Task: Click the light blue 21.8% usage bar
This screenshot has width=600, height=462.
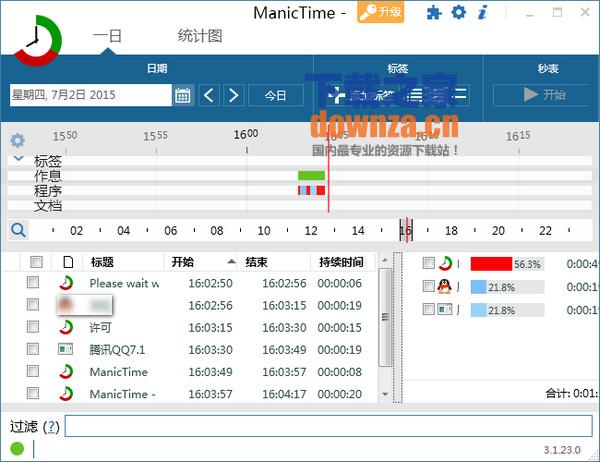Action: 478,310
